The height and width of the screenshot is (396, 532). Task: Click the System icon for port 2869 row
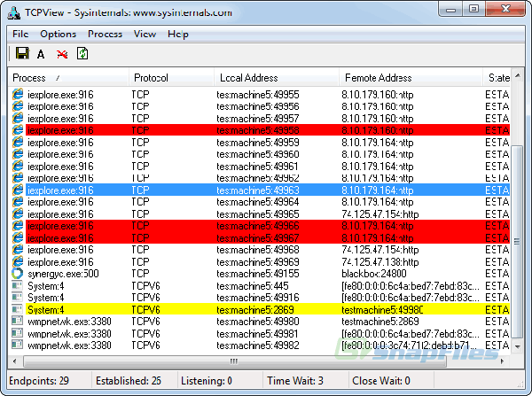point(17,309)
